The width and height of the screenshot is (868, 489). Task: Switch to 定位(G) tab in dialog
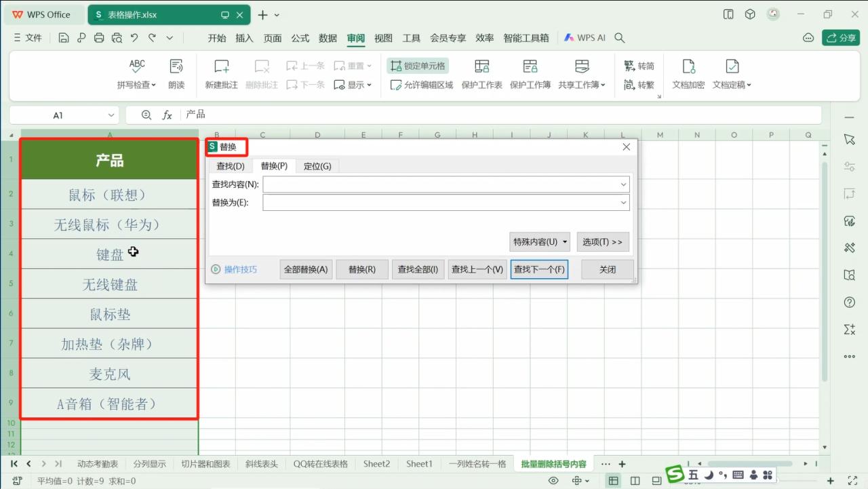tap(317, 166)
